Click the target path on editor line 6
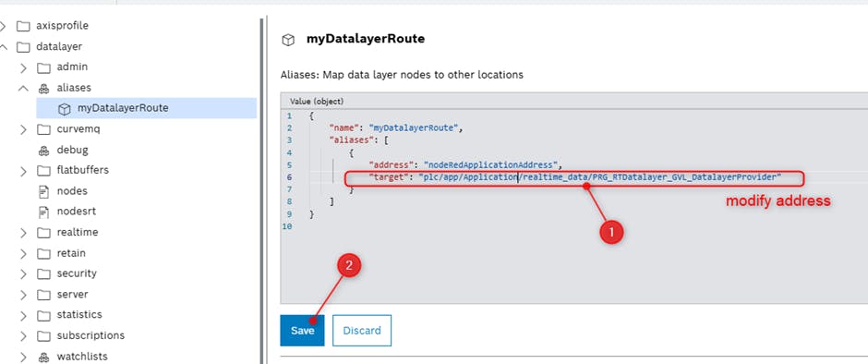This screenshot has height=364, width=868. click(x=600, y=177)
